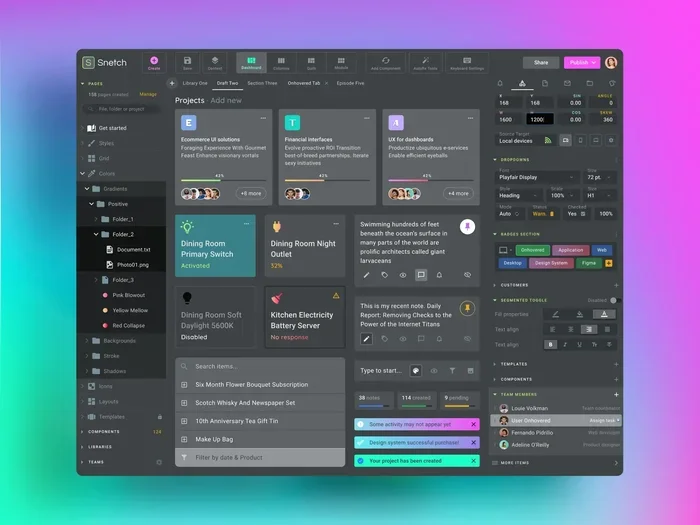This screenshot has height=525, width=700.
Task: Expand the Folder_1 tree item
Action: 96,219
